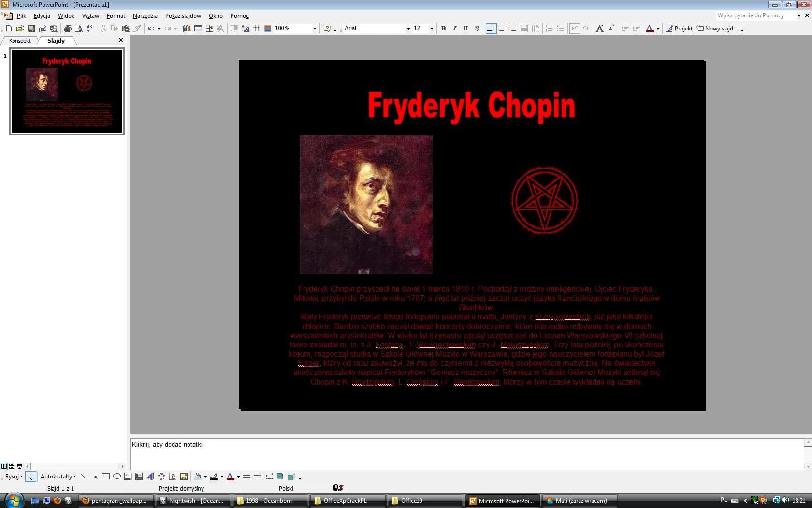Select the slide 1 thumbnail
This screenshot has width=812, height=508.
pyautogui.click(x=67, y=91)
